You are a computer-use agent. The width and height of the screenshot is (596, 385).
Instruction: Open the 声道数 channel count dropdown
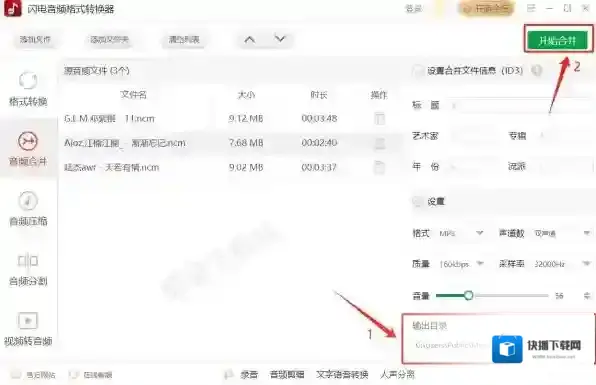tap(562, 233)
